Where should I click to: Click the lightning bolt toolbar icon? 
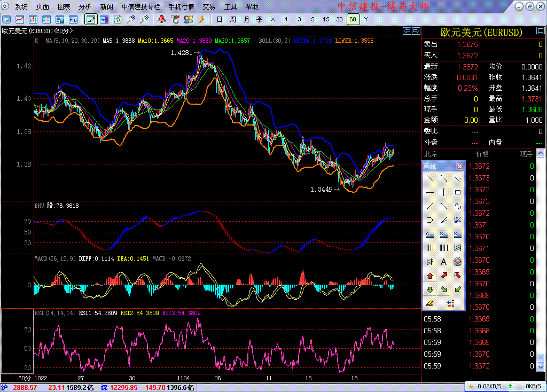(202, 19)
